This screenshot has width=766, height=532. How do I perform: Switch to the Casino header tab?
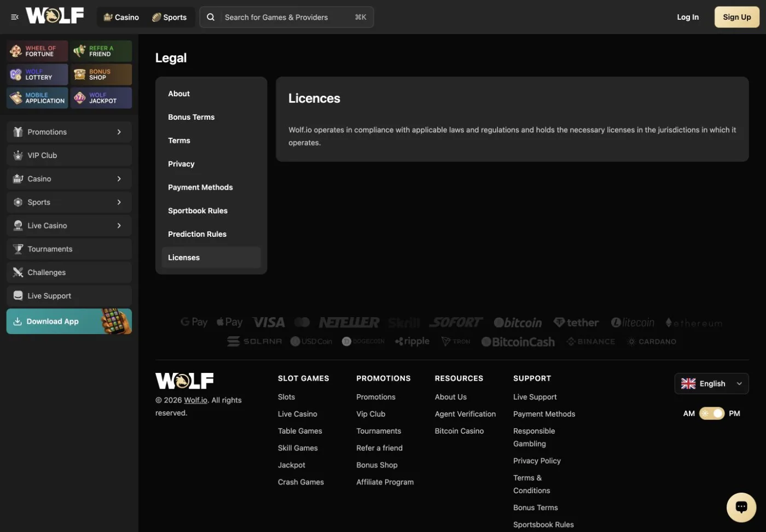(121, 17)
